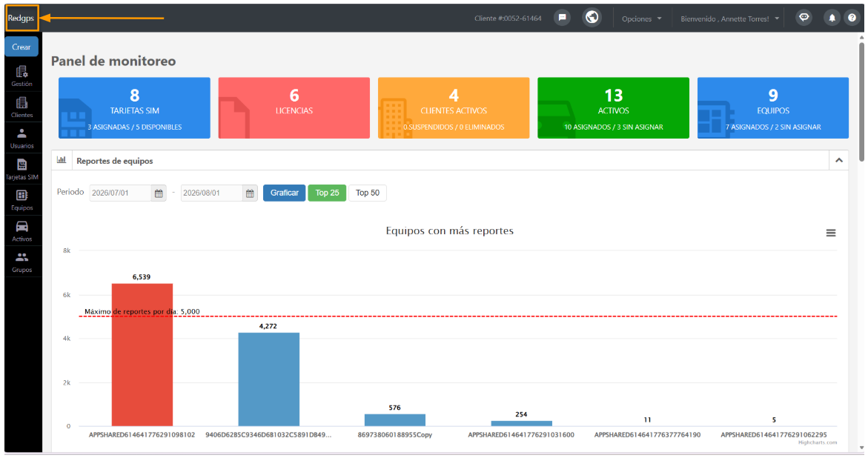Click the Graficar button
Viewport: 868px width, 458px height.
[x=284, y=193]
